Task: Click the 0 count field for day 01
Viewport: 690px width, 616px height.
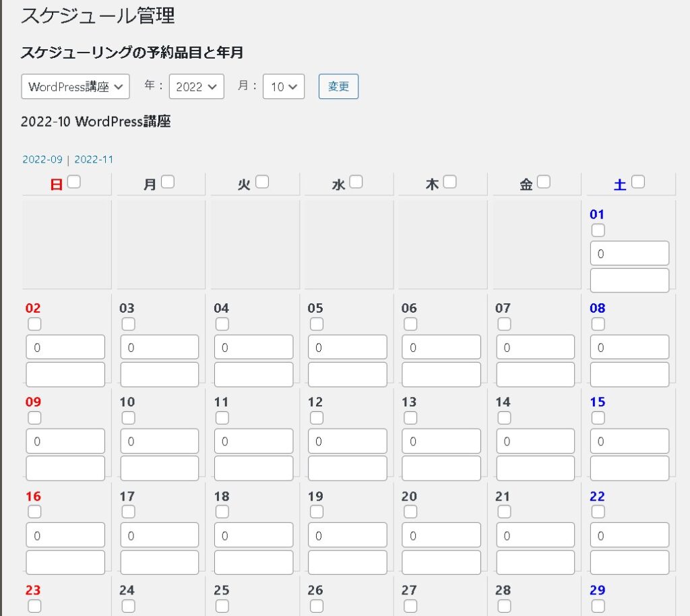Action: 630,253
